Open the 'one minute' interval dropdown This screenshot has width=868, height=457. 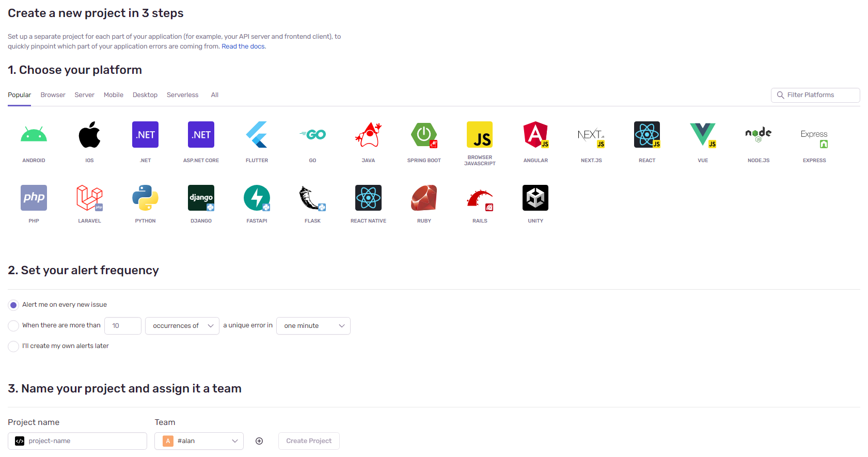tap(313, 326)
